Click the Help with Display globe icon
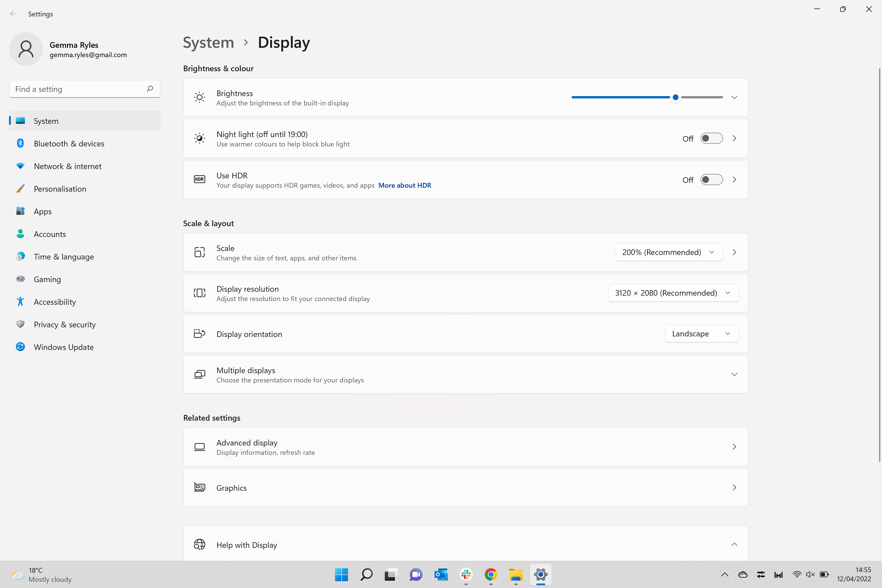The height and width of the screenshot is (588, 882). (200, 544)
